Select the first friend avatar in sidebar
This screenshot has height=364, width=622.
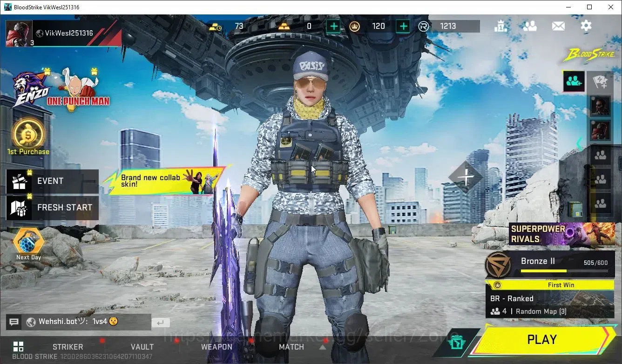600,107
